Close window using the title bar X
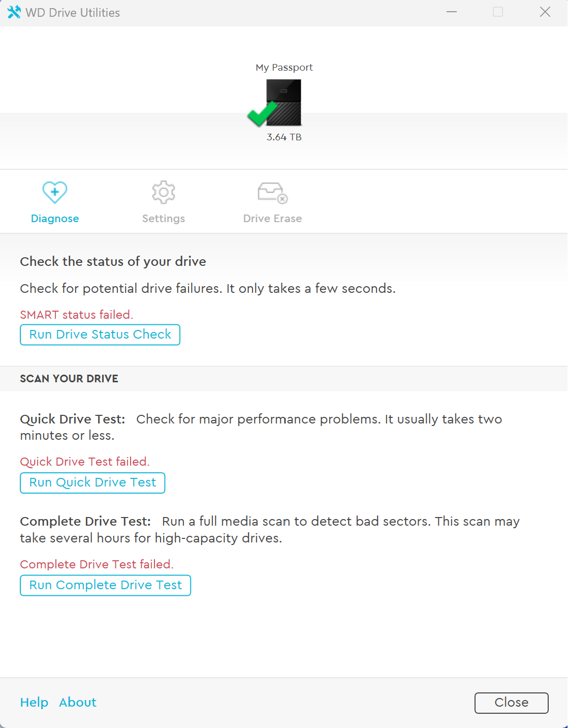 pyautogui.click(x=545, y=12)
